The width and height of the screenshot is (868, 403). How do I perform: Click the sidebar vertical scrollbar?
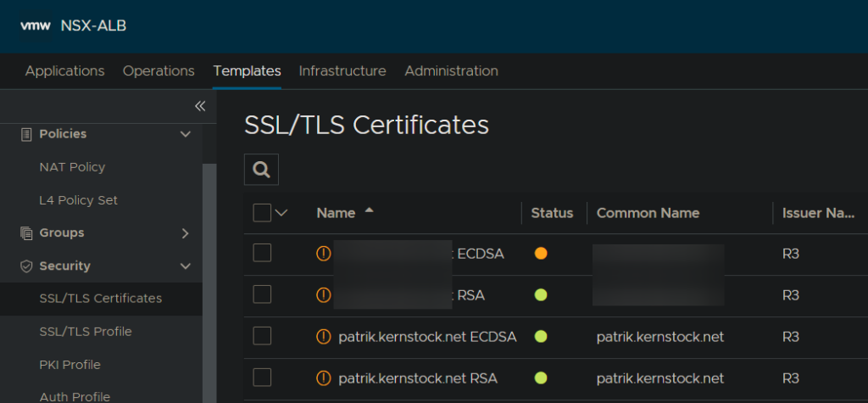pos(209,283)
